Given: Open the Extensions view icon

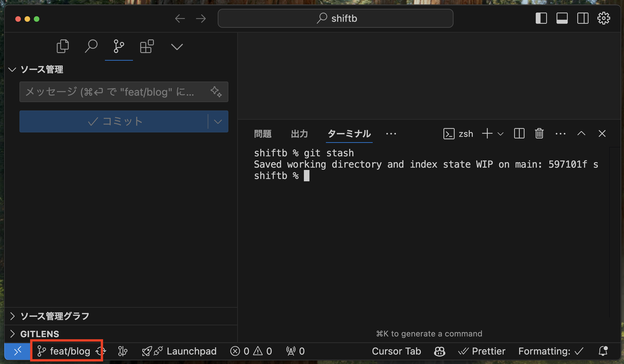Looking at the screenshot, I should (147, 46).
